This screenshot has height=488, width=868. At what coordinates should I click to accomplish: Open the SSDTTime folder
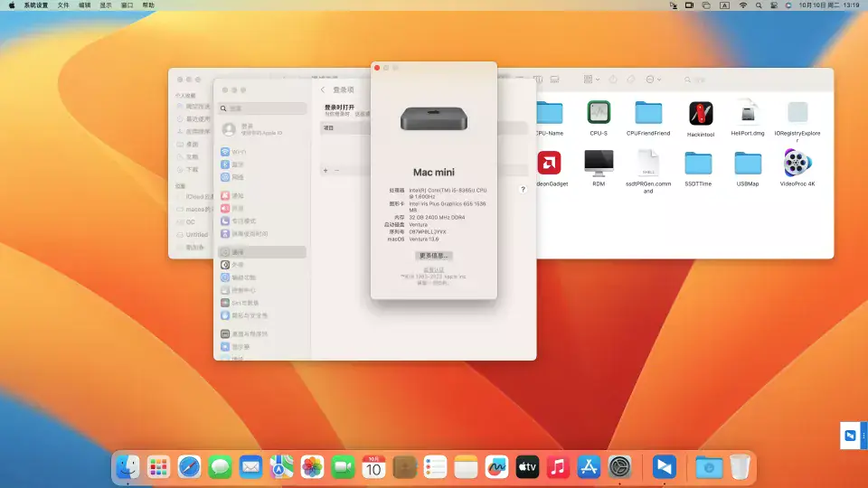pos(698,164)
